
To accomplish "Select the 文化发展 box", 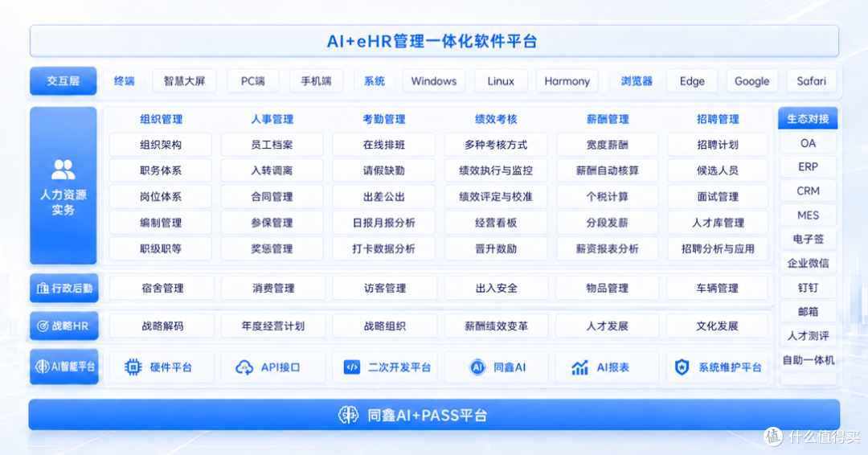I will pyautogui.click(x=718, y=326).
